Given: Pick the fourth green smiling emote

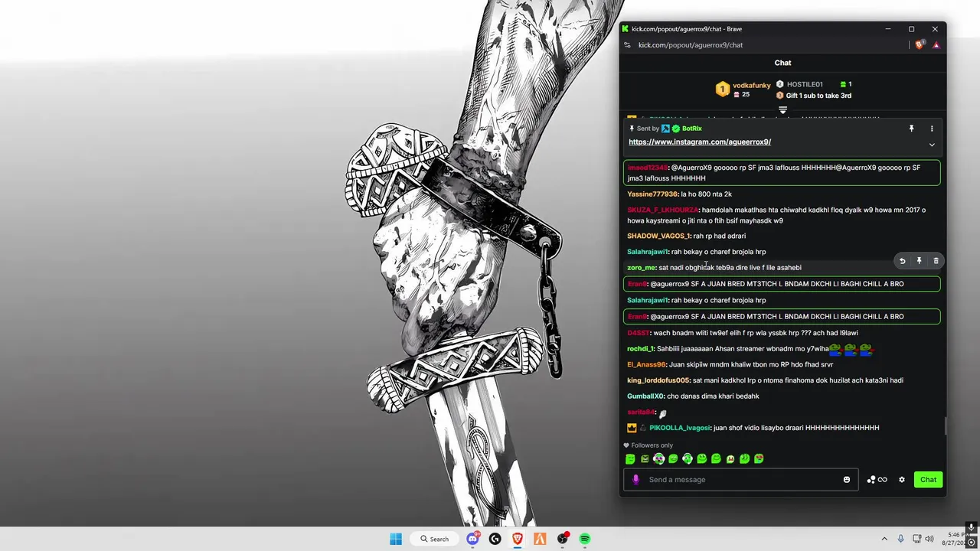Looking at the screenshot, I should [673, 459].
